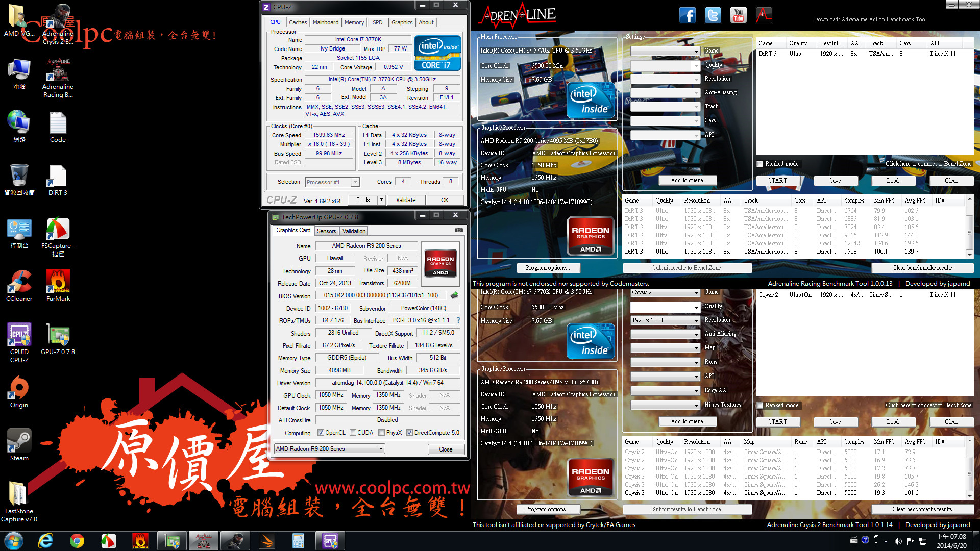Switch to Memory tab in CPU-Z
This screenshot has height=551, width=980.
[354, 22]
